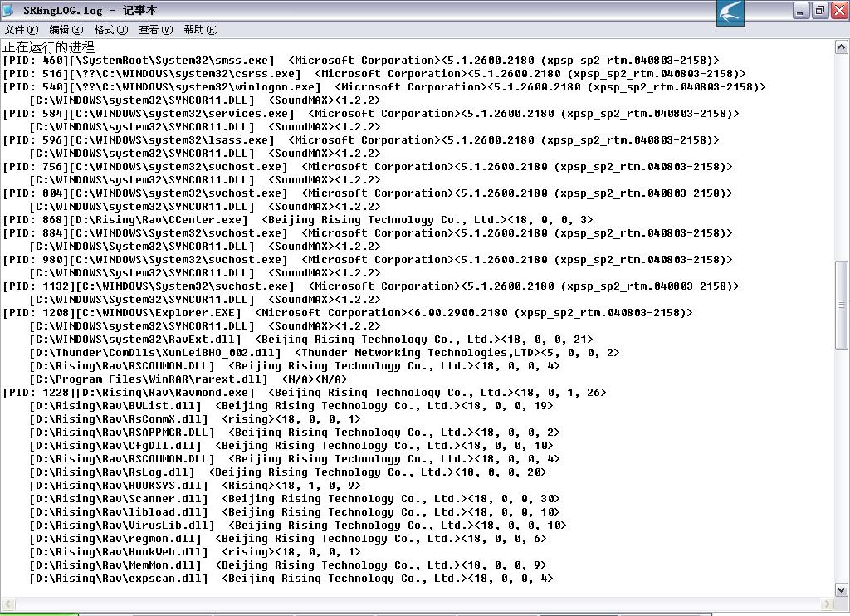Click the regmon.dll line
The height and width of the screenshot is (616, 850).
click(x=288, y=539)
